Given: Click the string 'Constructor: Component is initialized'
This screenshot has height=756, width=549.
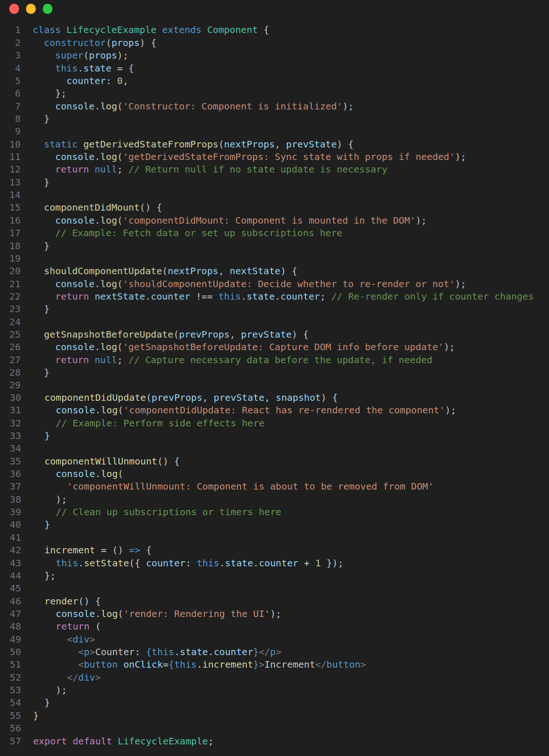Looking at the screenshot, I should pos(232,106).
